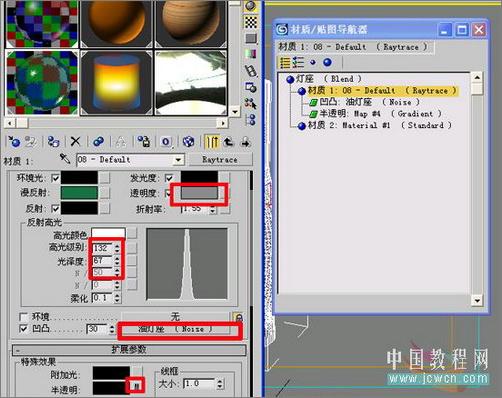The image size is (502, 398).
Task: Toggle the 环境光 checkbox
Action: (x=55, y=178)
